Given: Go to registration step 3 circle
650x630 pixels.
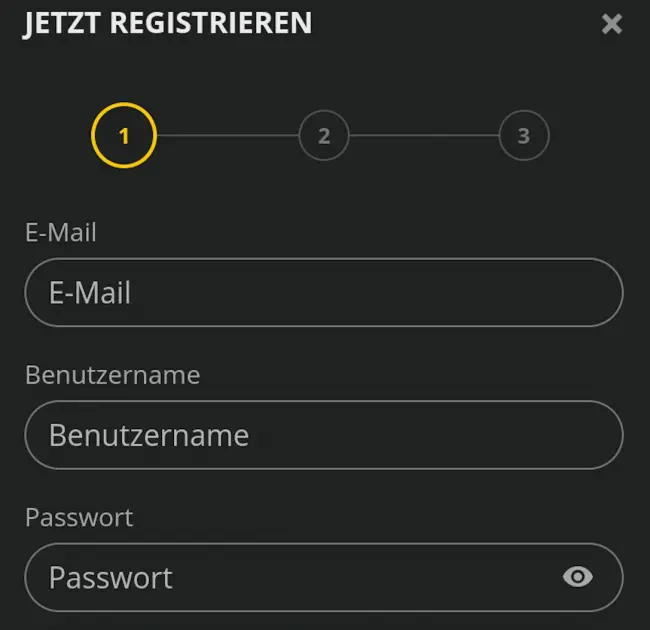Looking at the screenshot, I should point(524,135).
